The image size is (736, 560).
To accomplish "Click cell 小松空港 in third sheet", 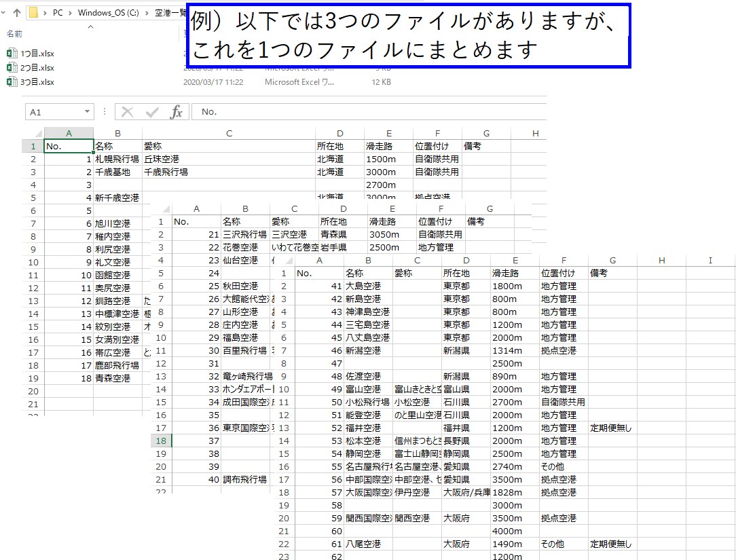I will 417,402.
